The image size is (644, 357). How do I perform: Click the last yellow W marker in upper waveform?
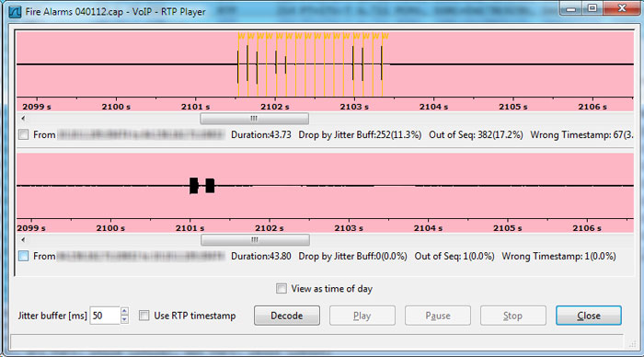(x=385, y=36)
